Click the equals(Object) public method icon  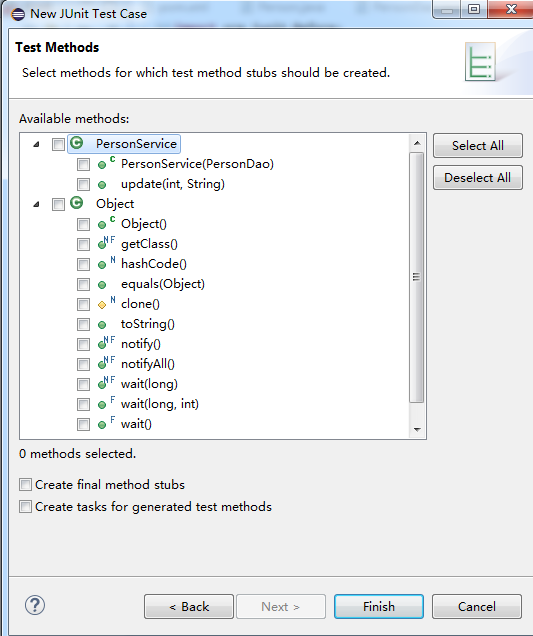coord(102,285)
